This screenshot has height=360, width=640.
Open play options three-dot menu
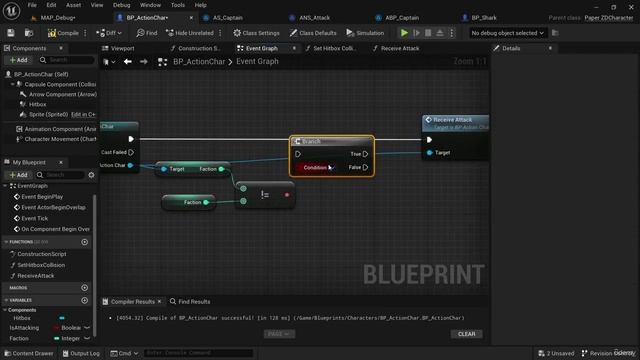coord(451,33)
